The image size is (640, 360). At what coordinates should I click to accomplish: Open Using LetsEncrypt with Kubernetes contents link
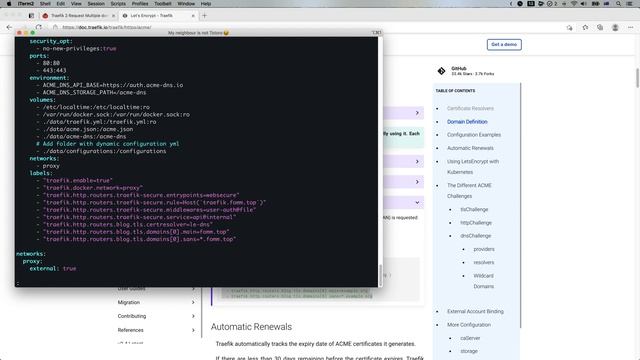coord(473,167)
